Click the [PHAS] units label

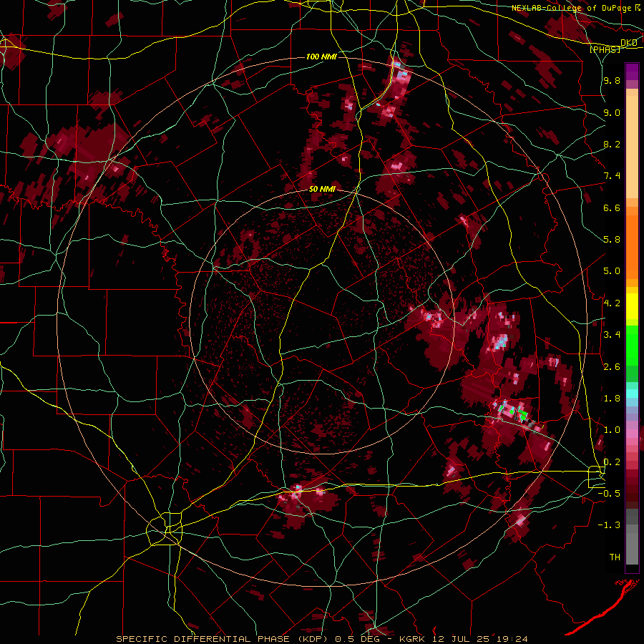[605, 49]
